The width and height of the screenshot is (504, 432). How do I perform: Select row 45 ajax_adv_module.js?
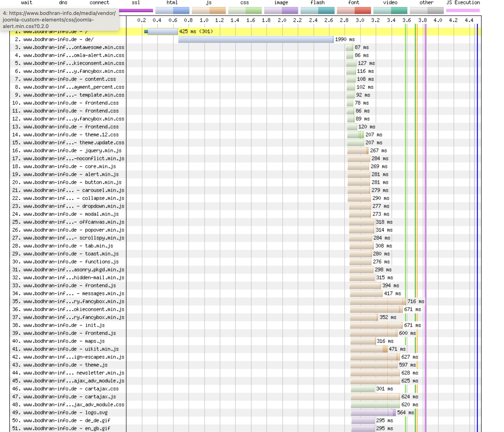68,381
